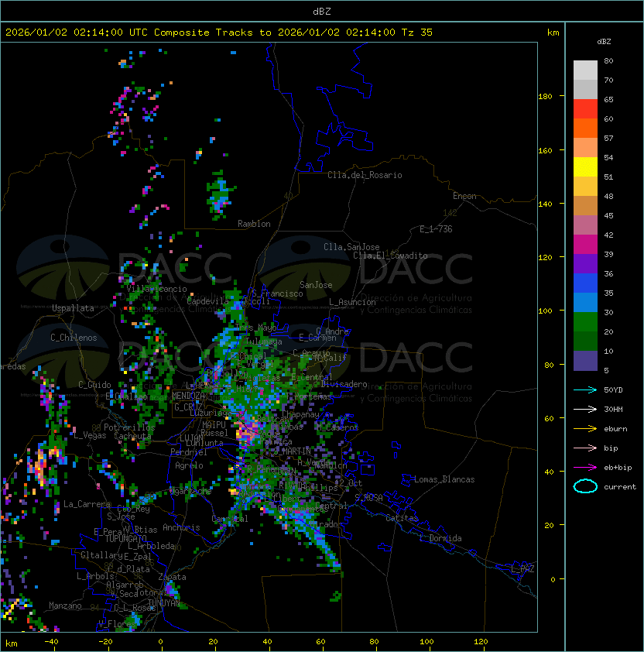
Task: Click the Capdevila place label
Action: [x=208, y=301]
